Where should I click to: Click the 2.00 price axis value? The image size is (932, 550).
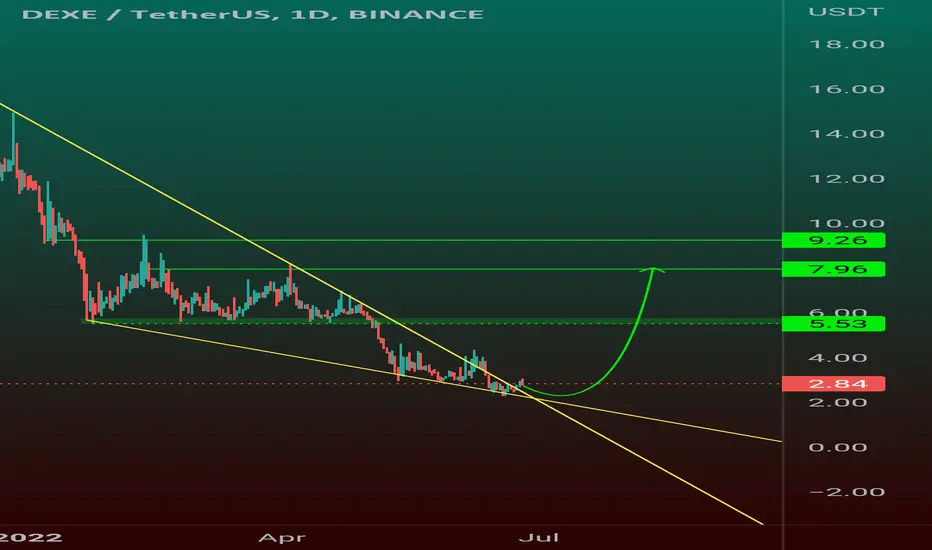coord(838,403)
